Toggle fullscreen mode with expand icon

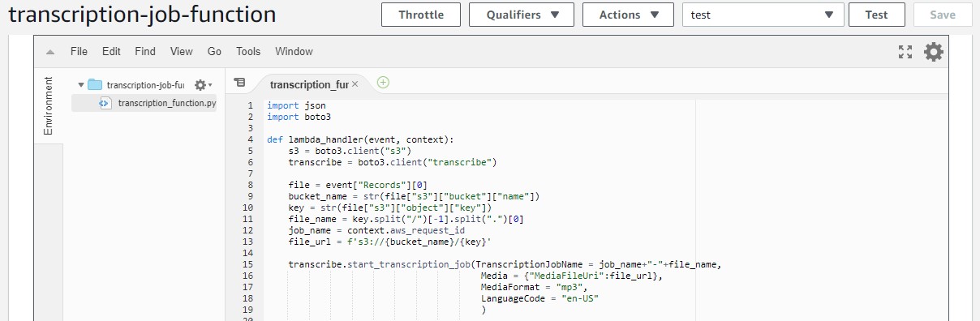tap(905, 52)
